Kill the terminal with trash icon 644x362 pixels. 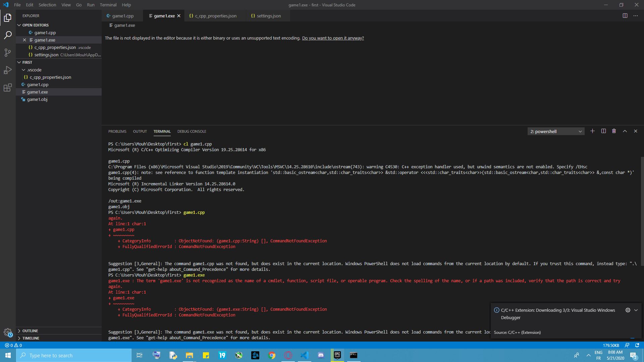coord(614,131)
